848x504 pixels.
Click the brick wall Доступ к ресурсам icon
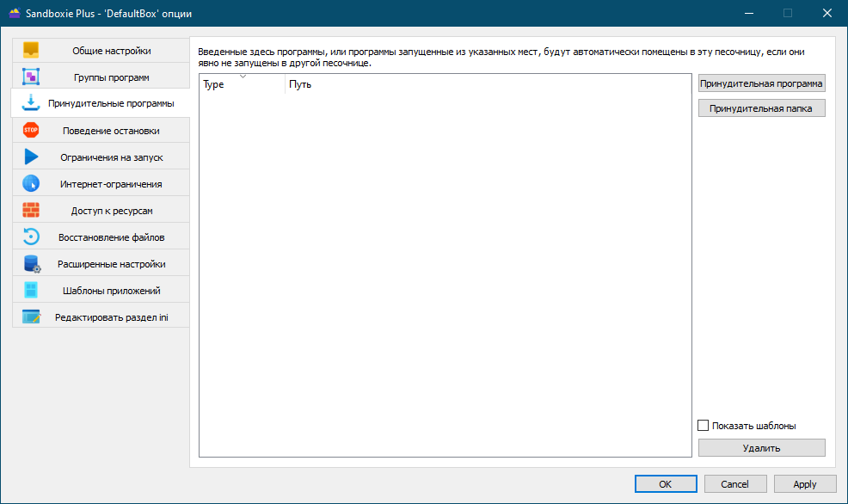point(31,210)
